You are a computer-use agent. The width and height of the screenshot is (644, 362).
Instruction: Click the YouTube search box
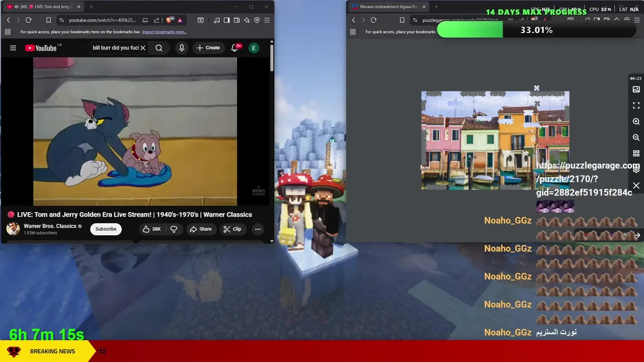[115, 48]
